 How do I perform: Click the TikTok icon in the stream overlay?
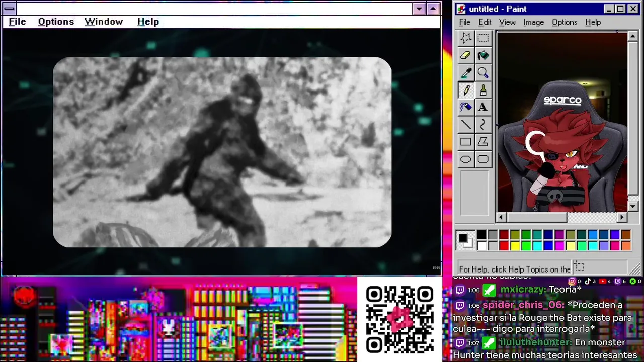point(587,281)
